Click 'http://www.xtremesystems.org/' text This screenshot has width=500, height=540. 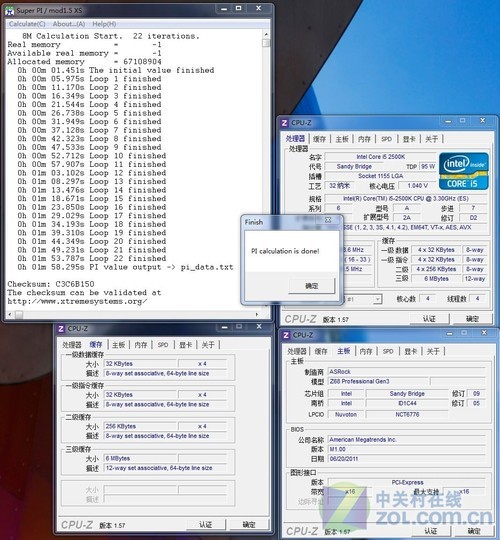77,301
